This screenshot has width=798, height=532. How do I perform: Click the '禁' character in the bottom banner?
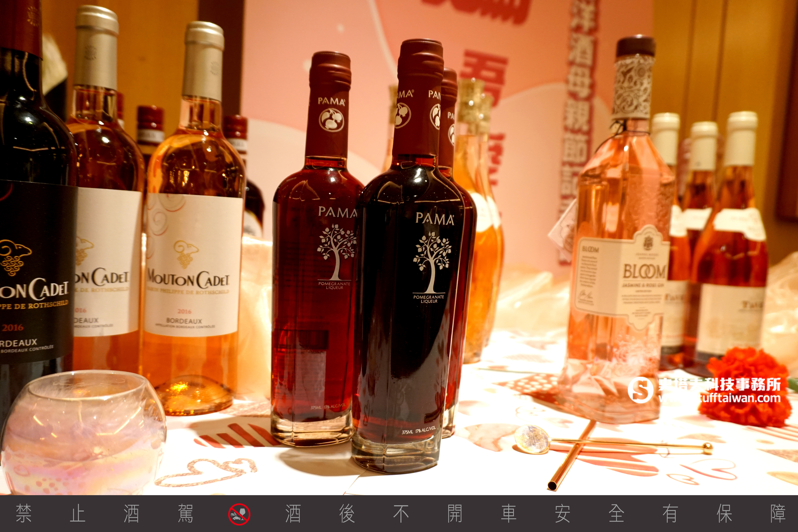[24, 514]
